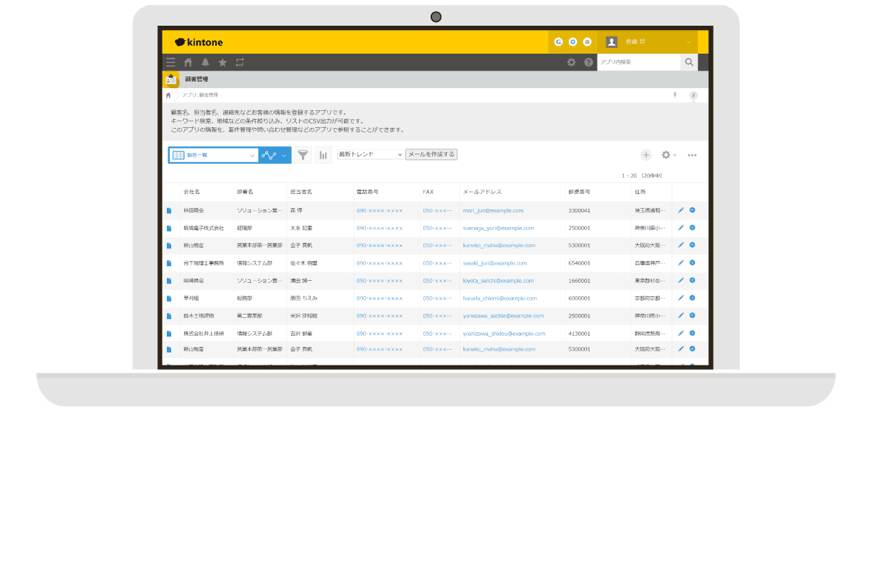
Task: Go to the portal home icon
Action: 190,62
